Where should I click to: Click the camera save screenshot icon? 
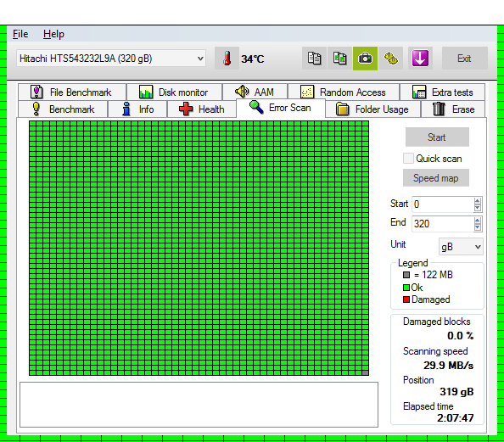click(365, 59)
